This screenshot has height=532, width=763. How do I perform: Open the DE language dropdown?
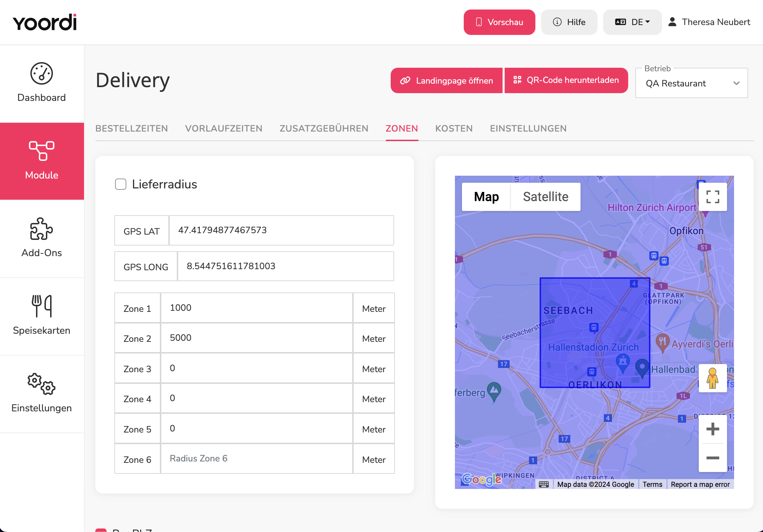pyautogui.click(x=632, y=22)
